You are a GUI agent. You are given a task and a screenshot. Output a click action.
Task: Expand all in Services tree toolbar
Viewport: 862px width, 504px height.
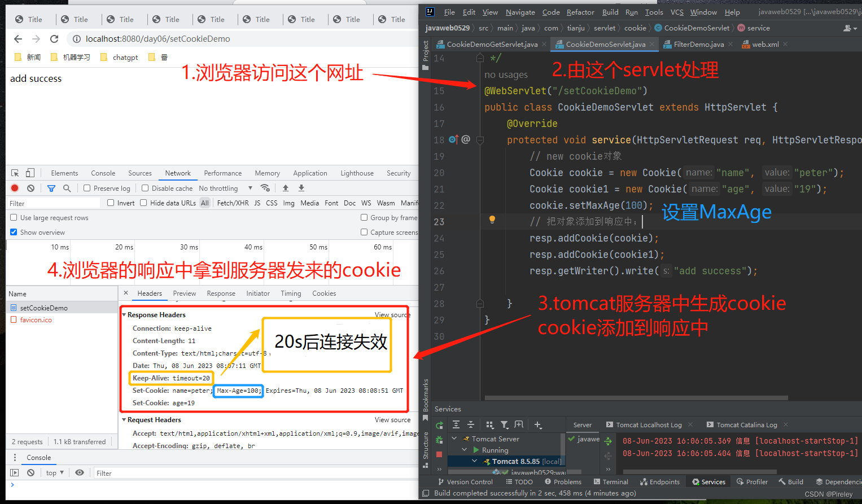[x=456, y=424]
